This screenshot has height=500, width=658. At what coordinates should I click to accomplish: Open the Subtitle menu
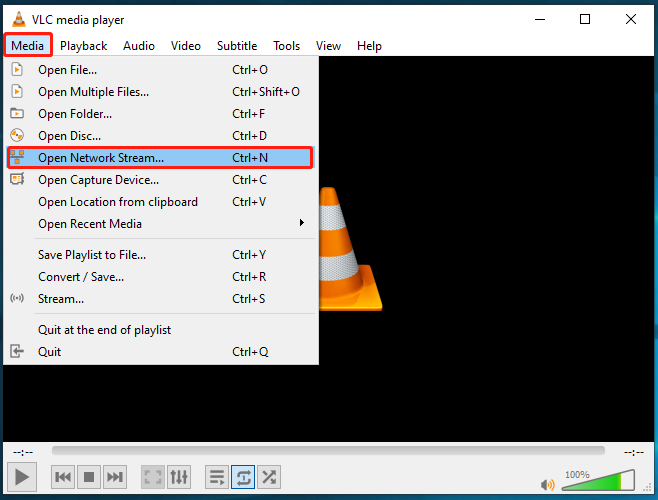[237, 45]
